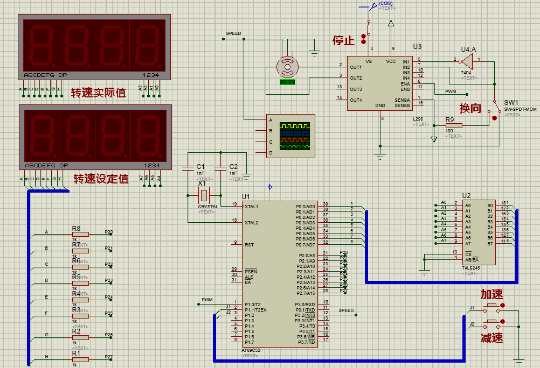The height and width of the screenshot is (368, 540).
Task: Click the blue bus wire below U2
Action: tap(442, 282)
